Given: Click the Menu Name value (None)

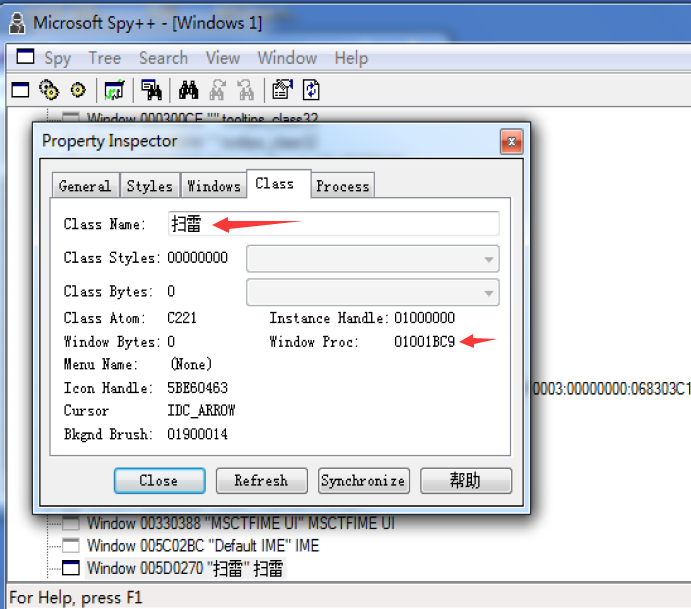Looking at the screenshot, I should (191, 364).
